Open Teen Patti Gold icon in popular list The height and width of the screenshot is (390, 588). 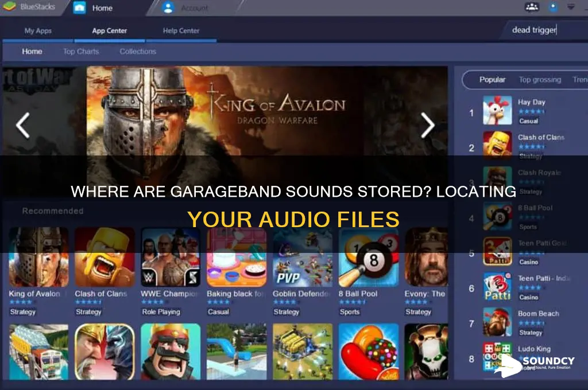point(497,251)
